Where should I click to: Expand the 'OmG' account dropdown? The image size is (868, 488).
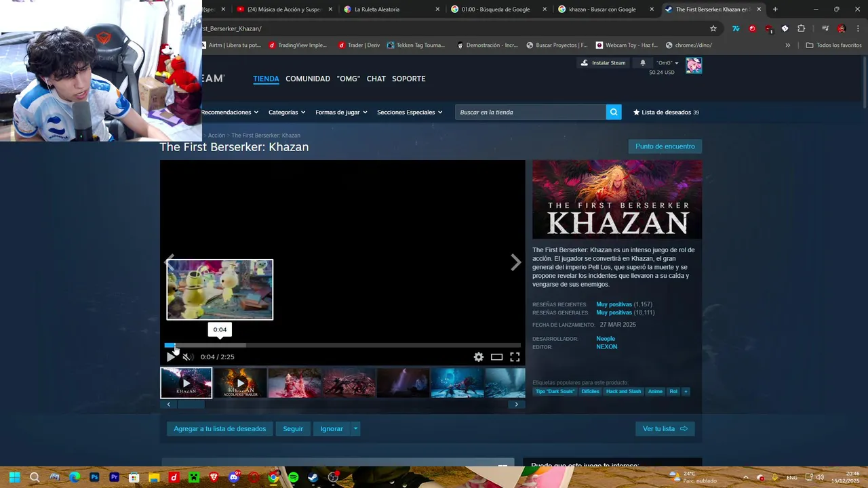667,63
